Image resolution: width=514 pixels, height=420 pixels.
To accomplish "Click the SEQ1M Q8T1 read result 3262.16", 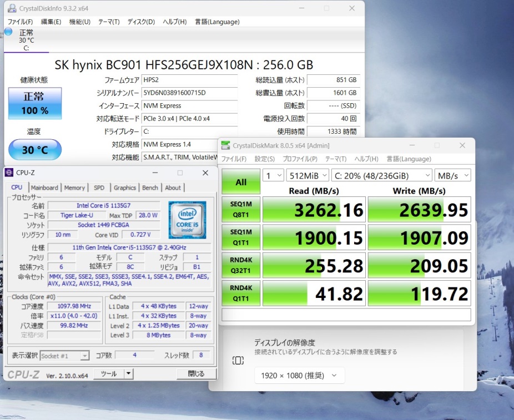I will [x=314, y=210].
